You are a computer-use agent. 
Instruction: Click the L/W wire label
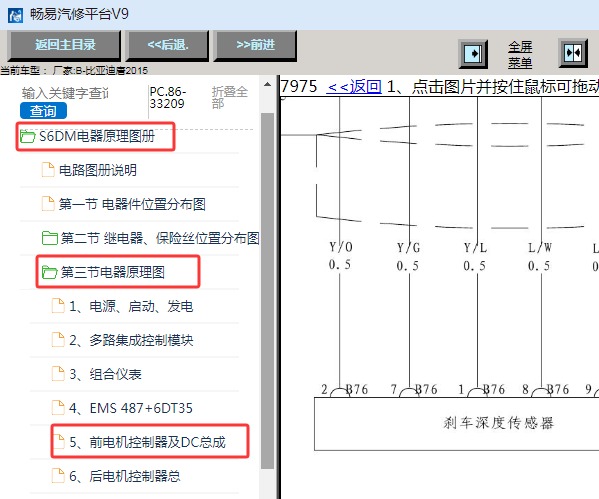click(x=540, y=248)
